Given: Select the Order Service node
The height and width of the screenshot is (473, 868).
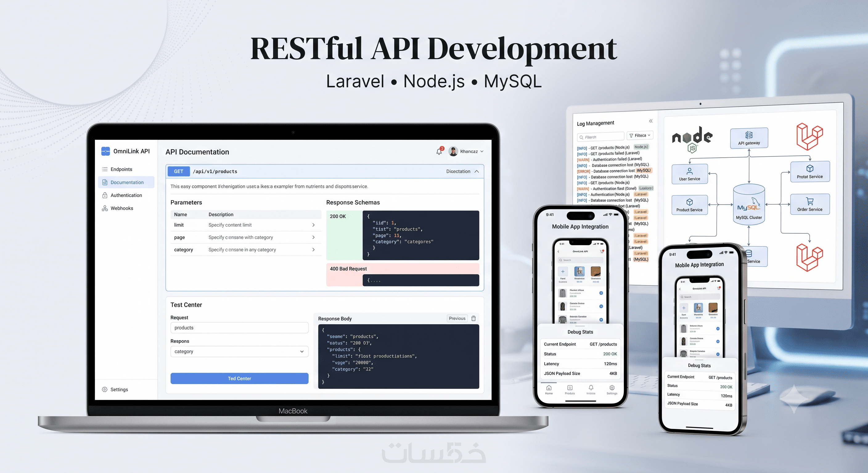Looking at the screenshot, I should coord(810,204).
